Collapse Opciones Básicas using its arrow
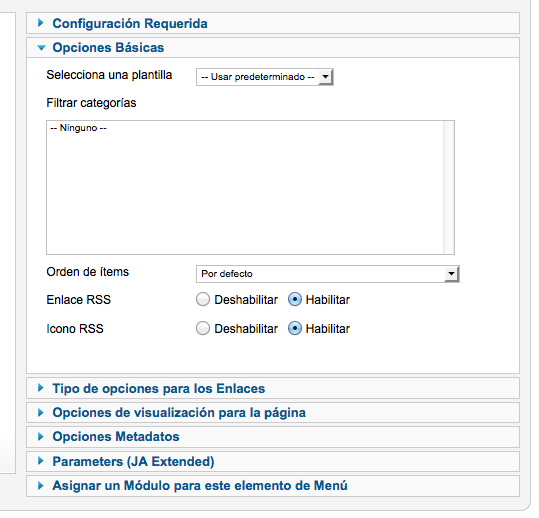The image size is (539, 518). click(41, 48)
